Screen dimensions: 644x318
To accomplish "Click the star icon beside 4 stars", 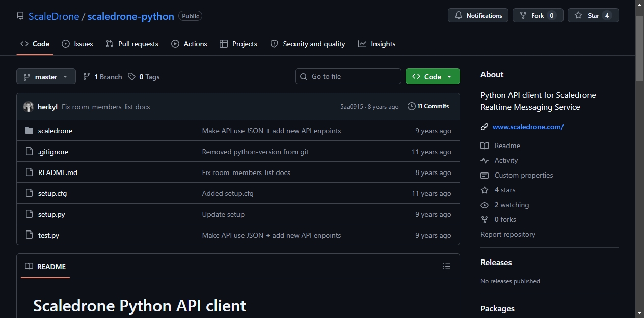I will pos(485,190).
